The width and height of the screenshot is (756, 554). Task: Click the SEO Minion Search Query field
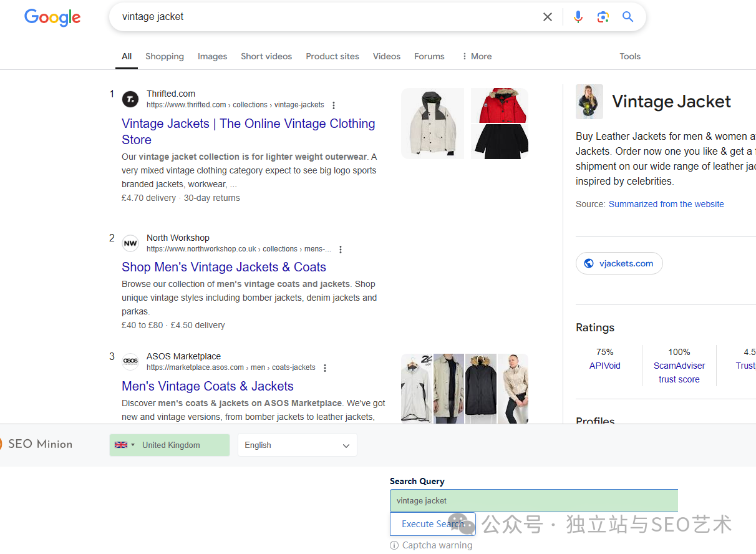pyautogui.click(x=534, y=500)
